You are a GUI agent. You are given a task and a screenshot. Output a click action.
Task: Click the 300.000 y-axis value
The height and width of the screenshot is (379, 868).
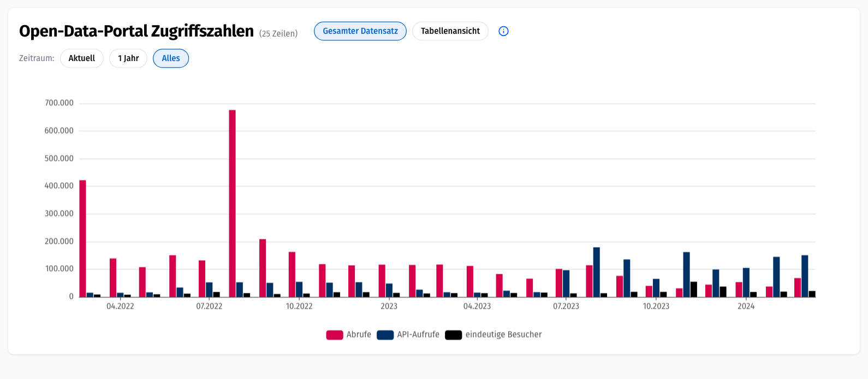tap(59, 214)
